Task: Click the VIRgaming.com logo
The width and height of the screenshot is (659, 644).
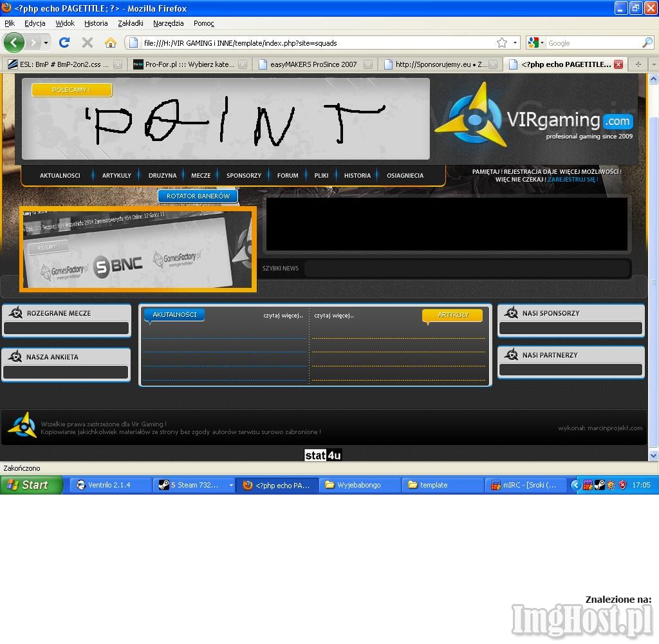Action: 534,115
